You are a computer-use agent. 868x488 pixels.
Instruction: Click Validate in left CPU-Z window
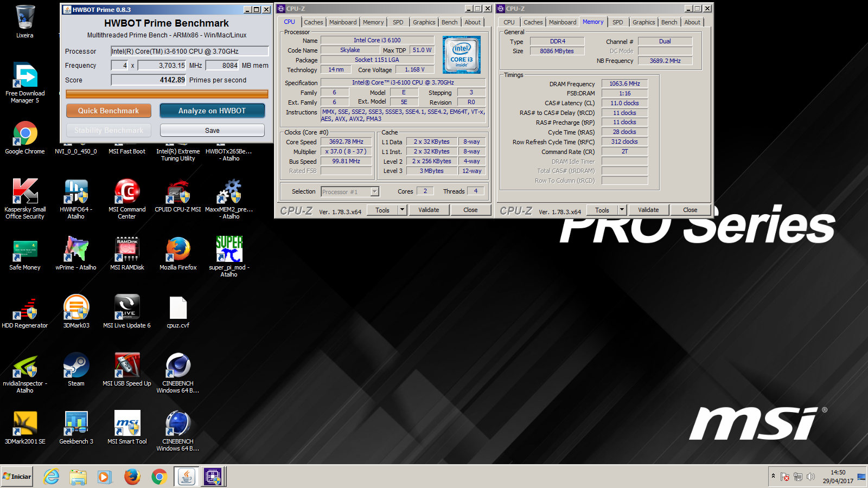pyautogui.click(x=429, y=210)
